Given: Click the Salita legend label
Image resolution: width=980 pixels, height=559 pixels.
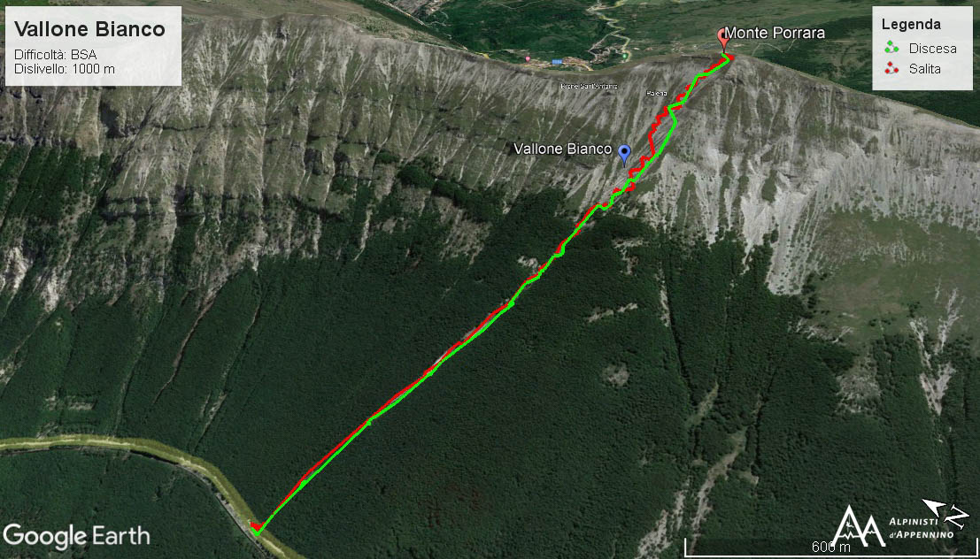Looking at the screenshot, I should (x=924, y=69).
